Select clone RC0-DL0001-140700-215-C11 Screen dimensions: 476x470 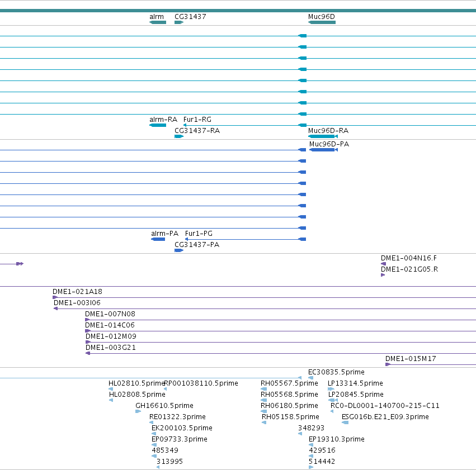coord(332,411)
